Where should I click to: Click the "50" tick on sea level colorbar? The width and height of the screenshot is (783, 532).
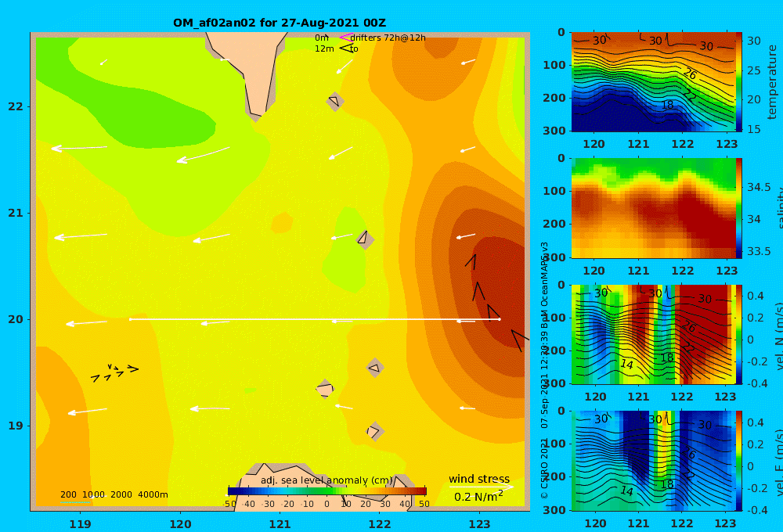(x=424, y=504)
